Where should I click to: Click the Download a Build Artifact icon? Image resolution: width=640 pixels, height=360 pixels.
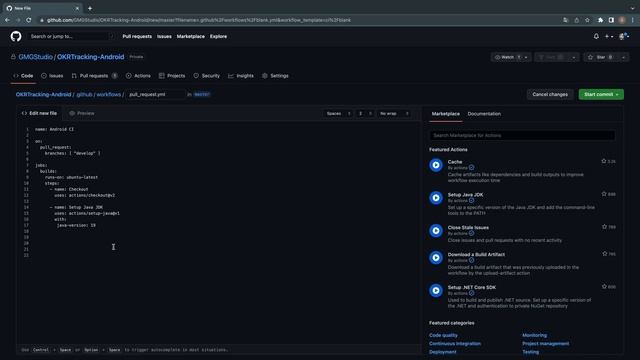tap(436, 258)
